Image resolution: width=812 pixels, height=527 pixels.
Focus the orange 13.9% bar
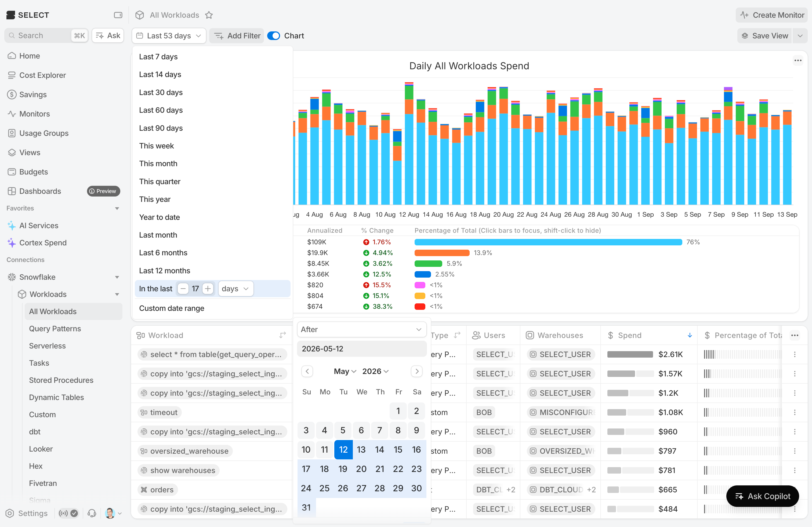tap(442, 253)
